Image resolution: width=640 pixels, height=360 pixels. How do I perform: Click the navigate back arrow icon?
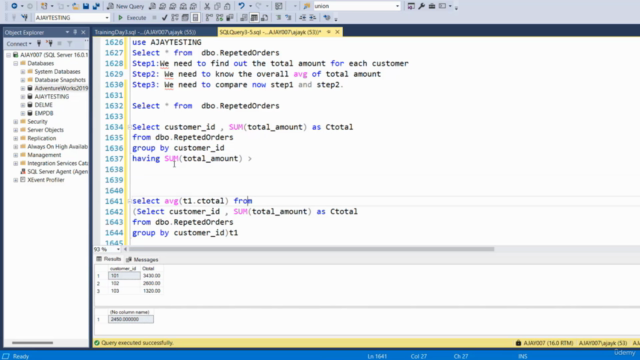click(x=14, y=6)
